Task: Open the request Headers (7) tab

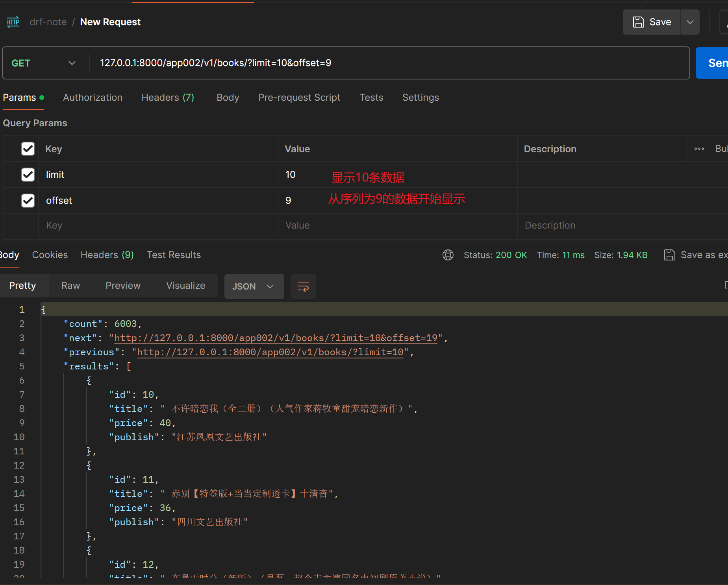Action: click(x=168, y=98)
